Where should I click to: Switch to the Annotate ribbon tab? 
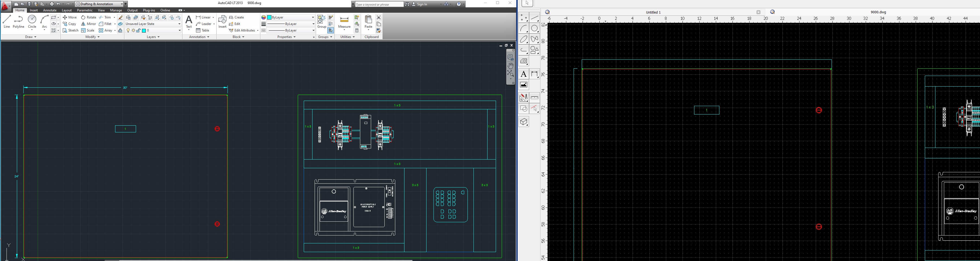(50, 10)
